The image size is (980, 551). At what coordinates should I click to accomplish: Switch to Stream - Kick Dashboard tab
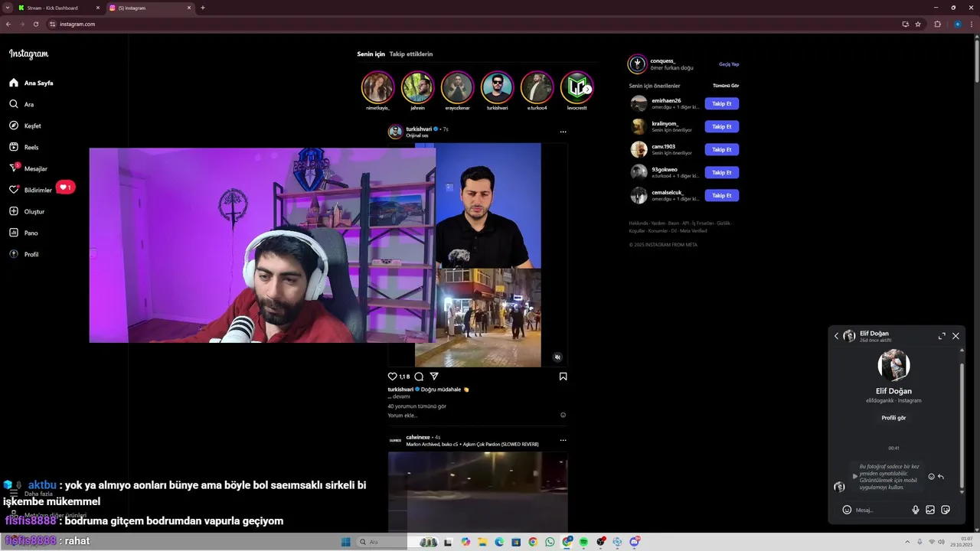point(59,8)
